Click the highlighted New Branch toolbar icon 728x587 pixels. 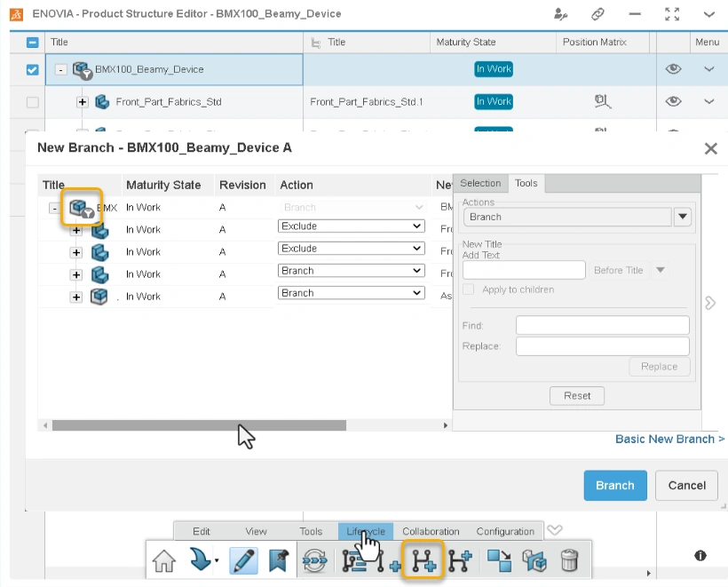point(423,560)
